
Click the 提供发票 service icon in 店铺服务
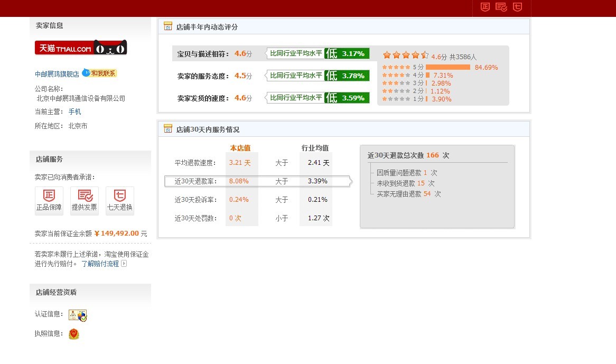85,201
